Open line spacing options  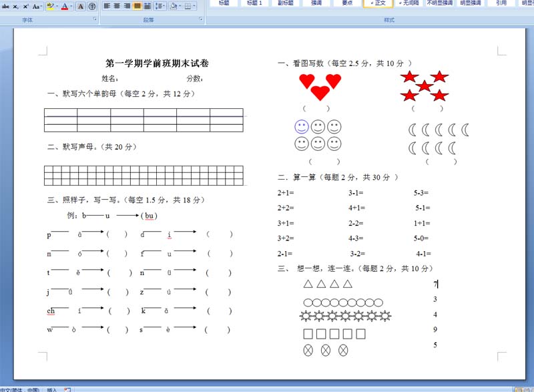(160, 6)
